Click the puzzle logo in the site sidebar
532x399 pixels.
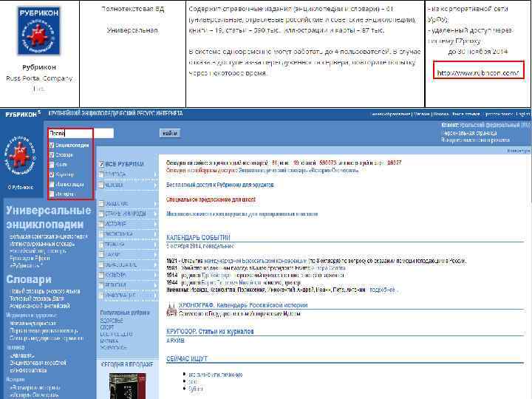coord(21,157)
